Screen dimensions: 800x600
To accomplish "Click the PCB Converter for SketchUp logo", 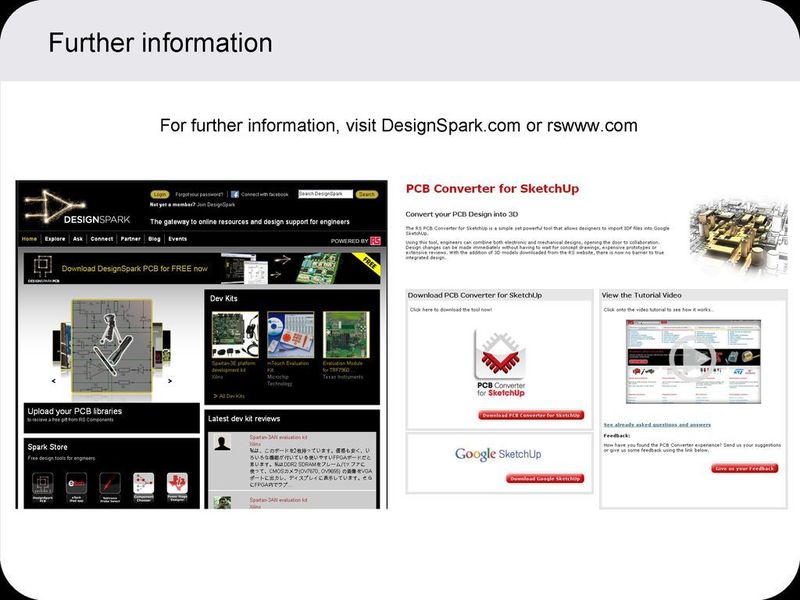I will (501, 364).
